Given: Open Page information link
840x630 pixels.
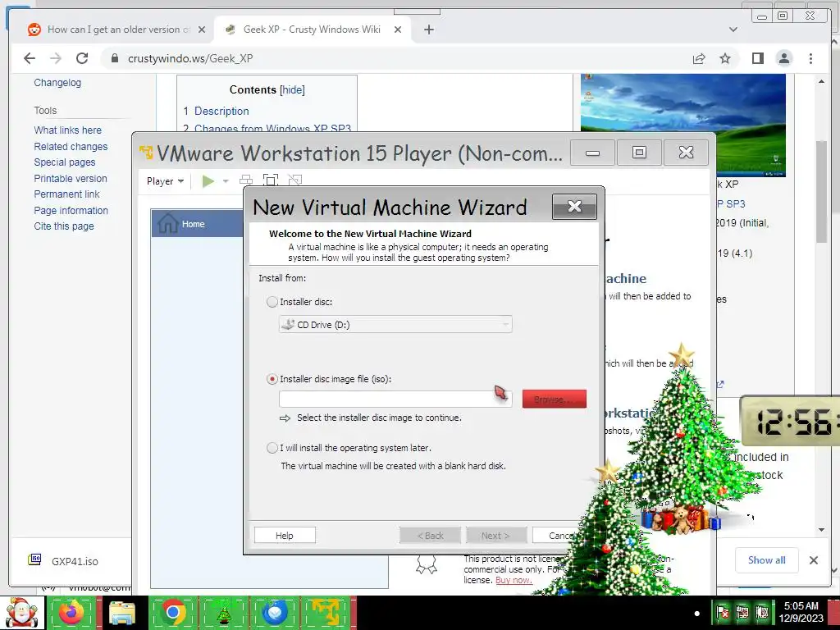Looking at the screenshot, I should click(x=71, y=211).
